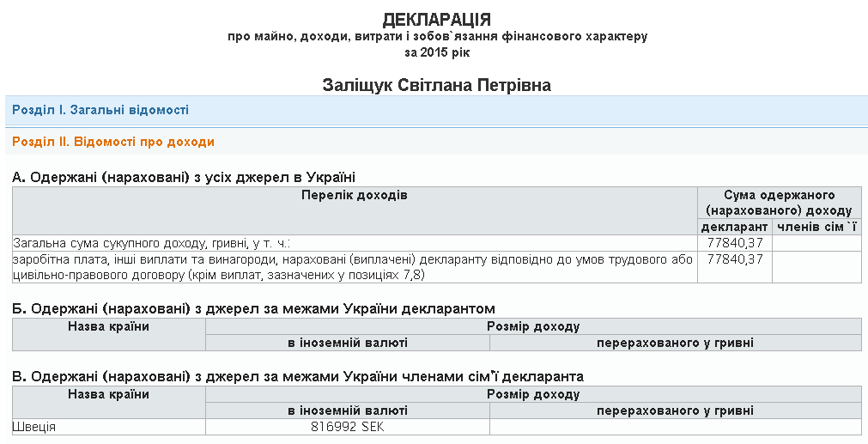The height and width of the screenshot is (444, 868).
Task: Select the декларант column header
Action: click(734, 227)
